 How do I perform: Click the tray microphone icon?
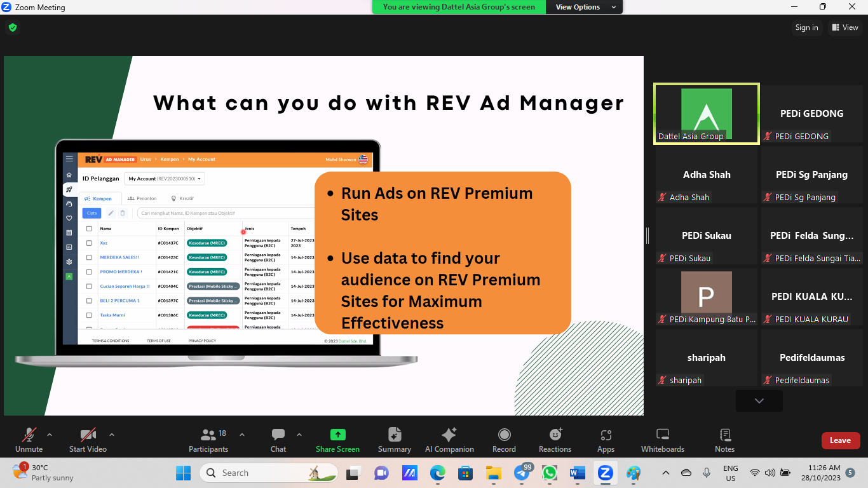click(x=707, y=473)
